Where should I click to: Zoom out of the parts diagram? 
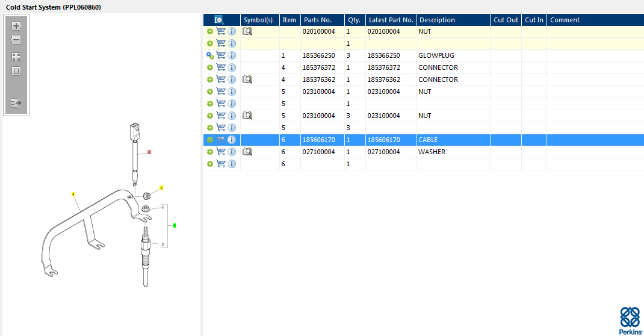click(16, 40)
